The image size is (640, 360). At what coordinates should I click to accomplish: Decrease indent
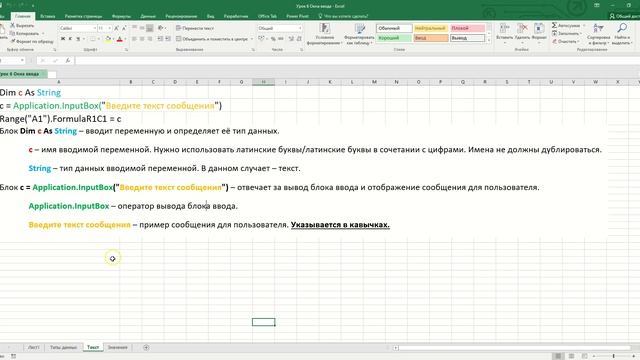160,39
